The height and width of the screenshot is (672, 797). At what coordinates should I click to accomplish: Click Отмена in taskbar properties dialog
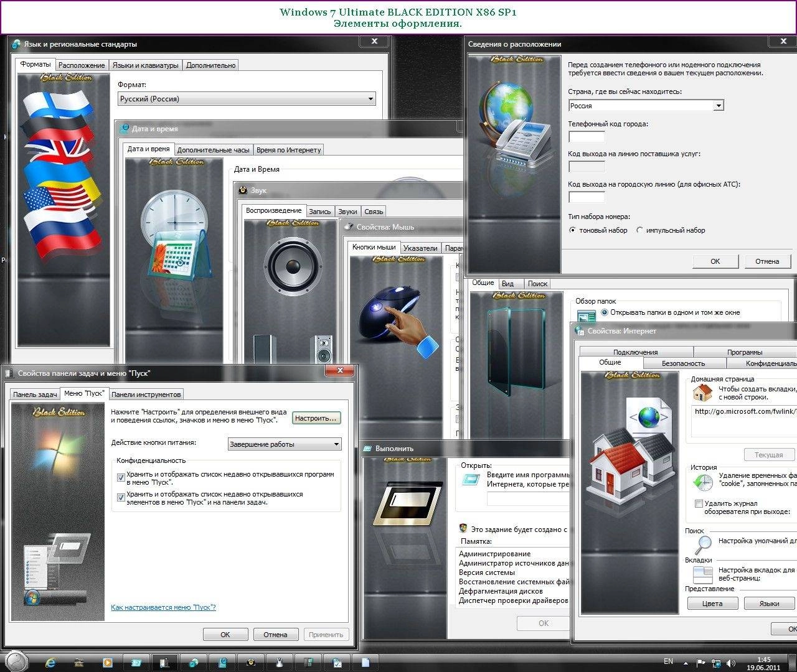tap(275, 635)
